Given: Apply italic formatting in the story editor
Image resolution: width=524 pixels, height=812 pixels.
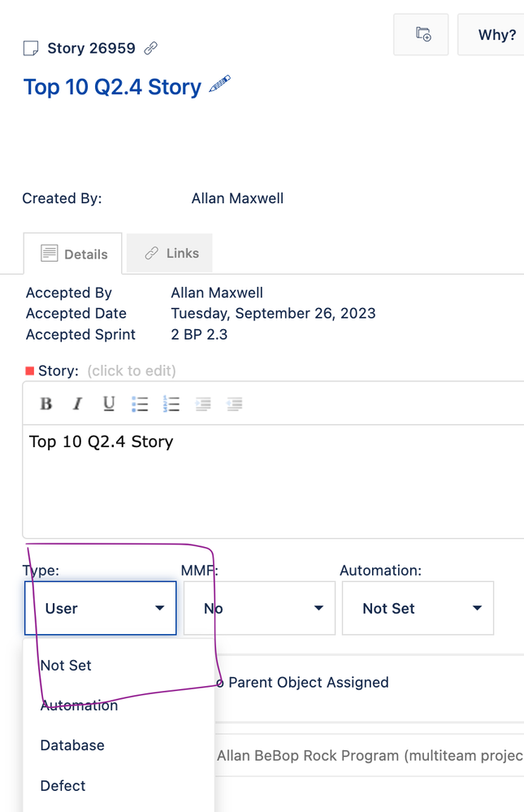Looking at the screenshot, I should point(77,403).
